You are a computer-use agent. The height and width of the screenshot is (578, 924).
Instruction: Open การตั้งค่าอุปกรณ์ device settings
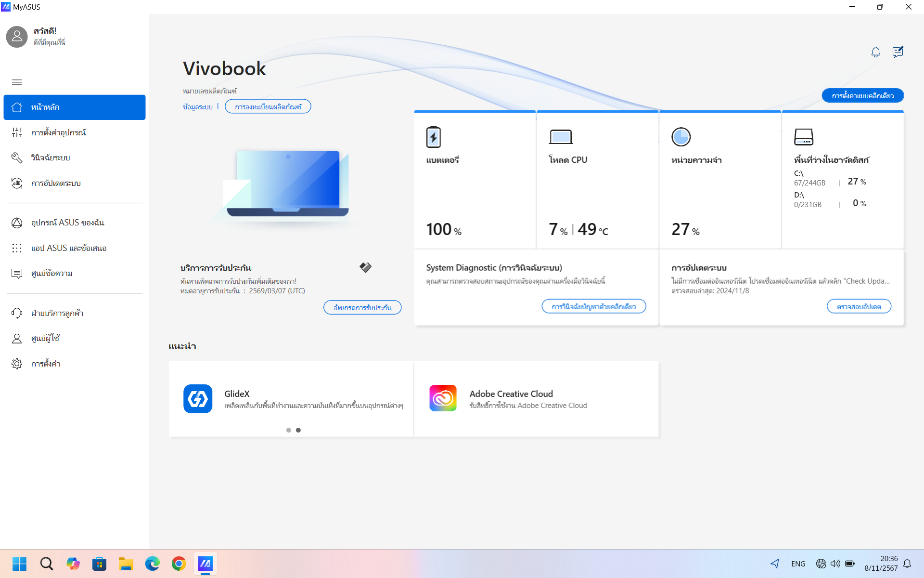(75, 132)
